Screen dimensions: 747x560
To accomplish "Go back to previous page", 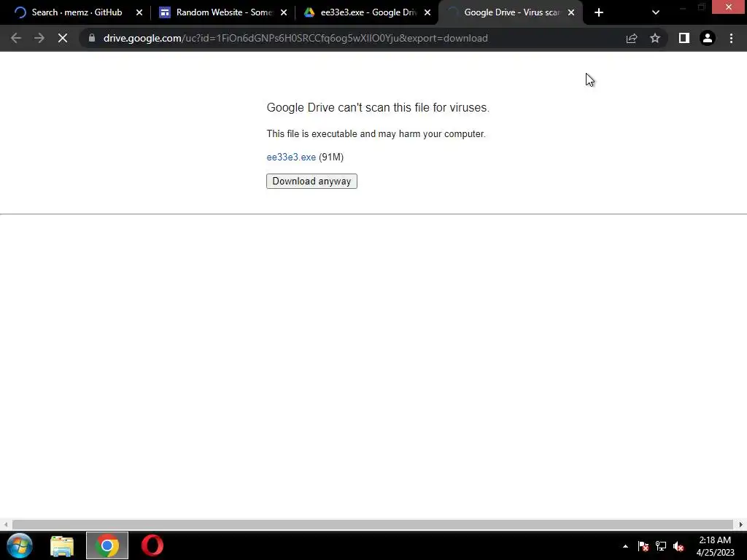I will tap(16, 38).
